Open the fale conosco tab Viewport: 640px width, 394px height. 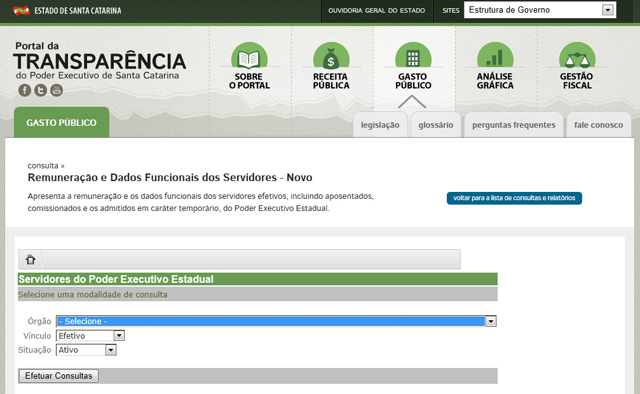point(598,125)
